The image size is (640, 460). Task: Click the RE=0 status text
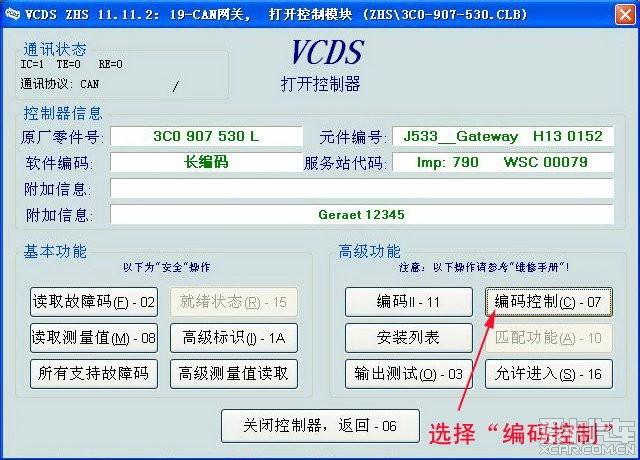pyautogui.click(x=111, y=64)
